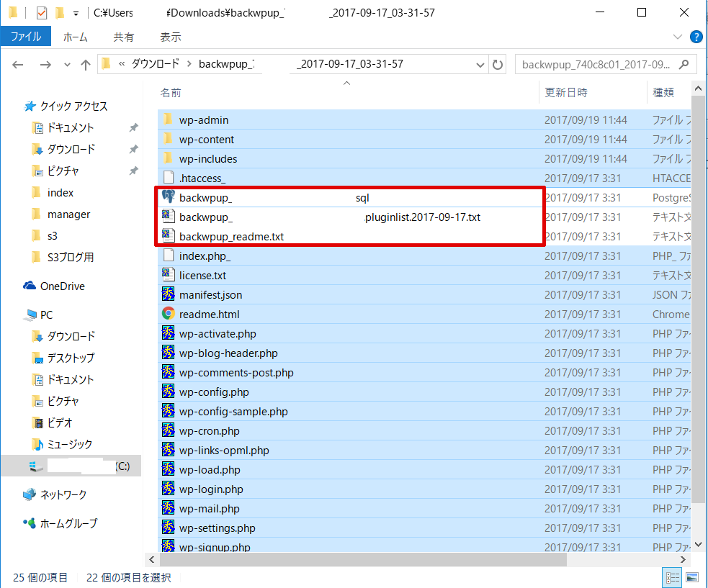Click the license.txt file icon
This screenshot has height=588, width=708.
[x=169, y=275]
